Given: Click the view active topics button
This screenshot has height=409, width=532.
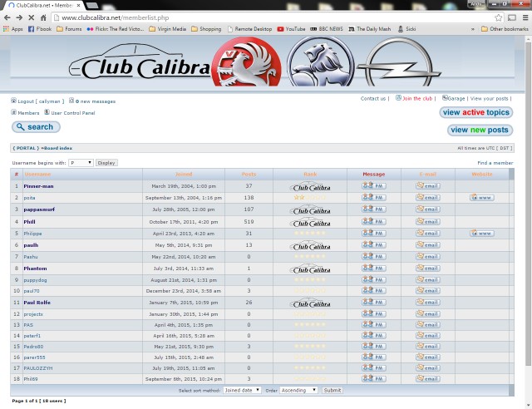Looking at the screenshot, I should pyautogui.click(x=475, y=112).
